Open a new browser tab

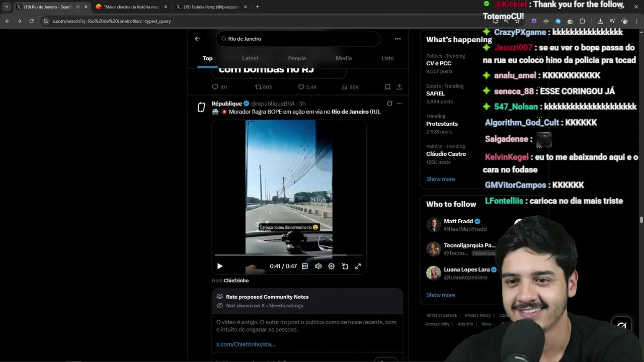pyautogui.click(x=258, y=7)
